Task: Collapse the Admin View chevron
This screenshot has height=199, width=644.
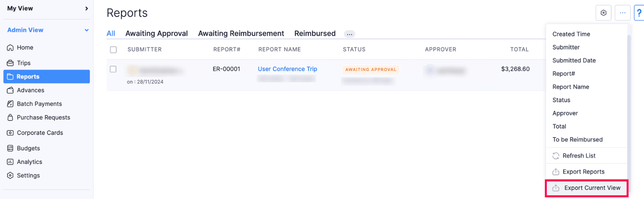Action: click(x=87, y=30)
